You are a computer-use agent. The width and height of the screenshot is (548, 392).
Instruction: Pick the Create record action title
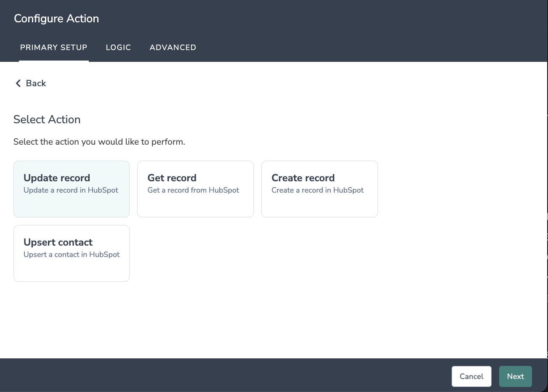[x=303, y=178]
